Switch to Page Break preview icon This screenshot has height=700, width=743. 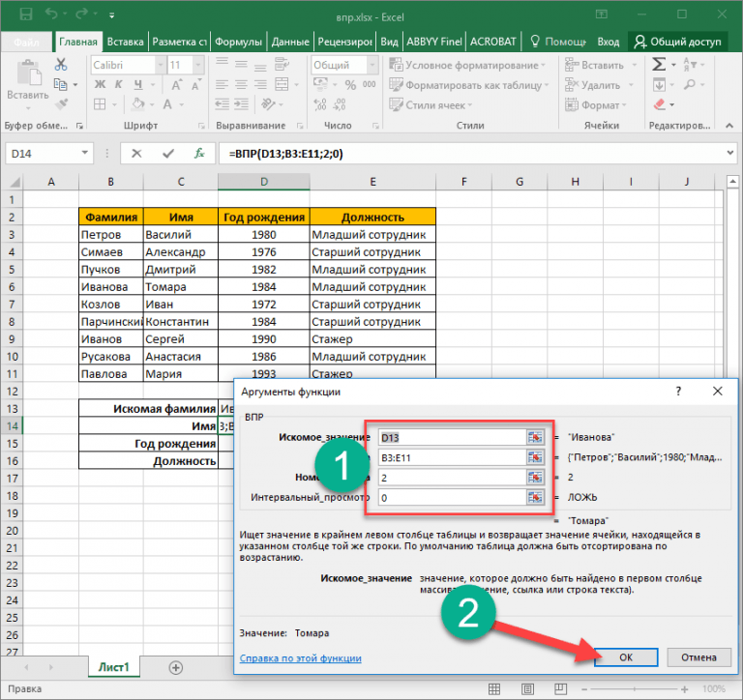coord(560,688)
